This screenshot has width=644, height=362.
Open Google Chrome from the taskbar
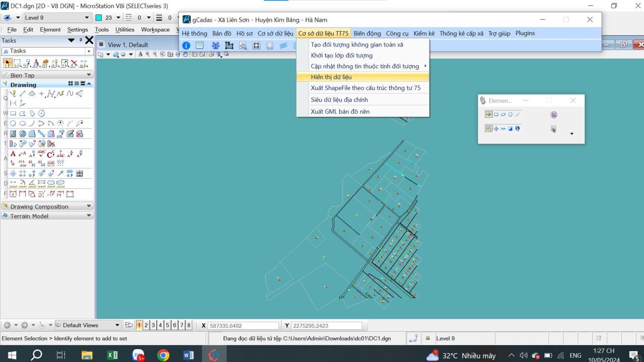pyautogui.click(x=163, y=355)
